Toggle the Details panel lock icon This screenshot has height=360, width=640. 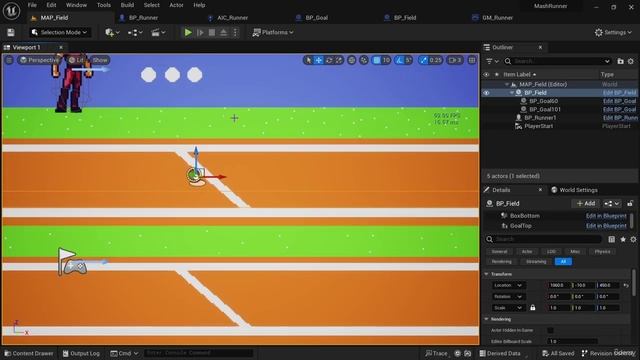click(630, 203)
